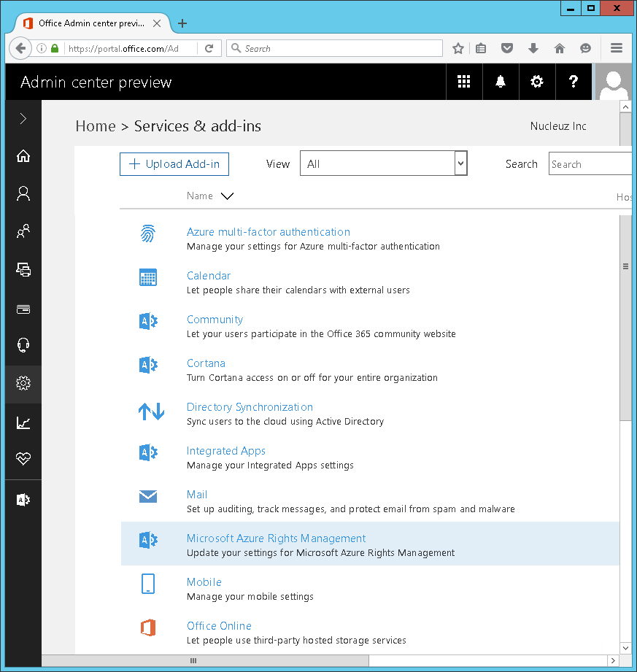This screenshot has width=637, height=672.
Task: Open the Firefox hamburger menu
Action: tap(617, 48)
